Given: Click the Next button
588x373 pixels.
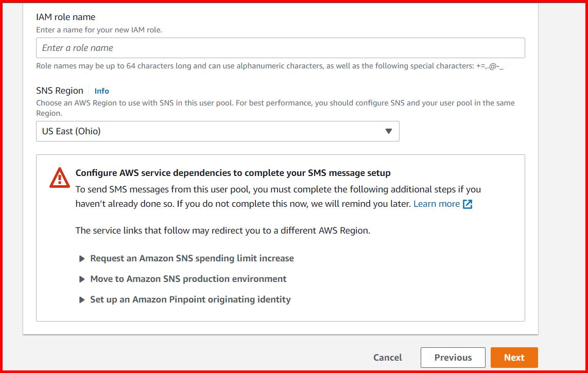Looking at the screenshot, I should click(514, 357).
